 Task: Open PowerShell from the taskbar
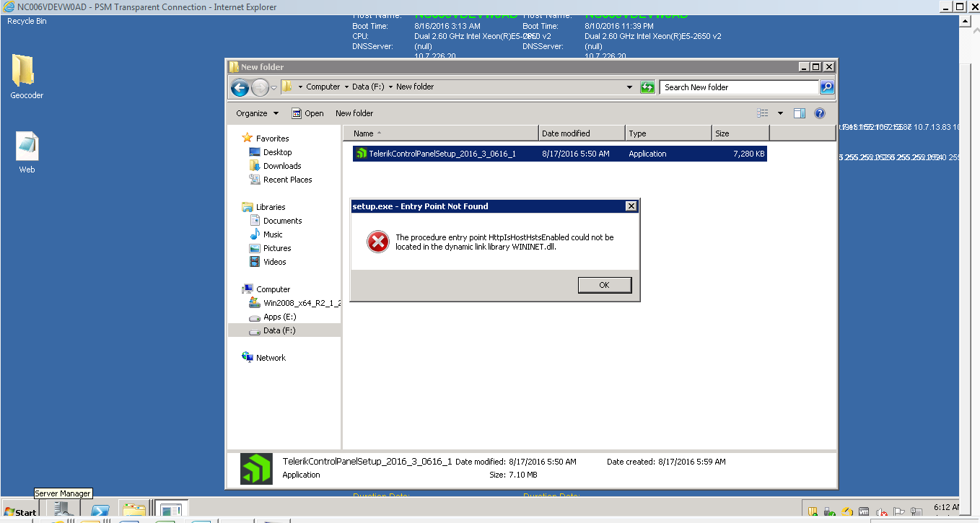[x=99, y=511]
